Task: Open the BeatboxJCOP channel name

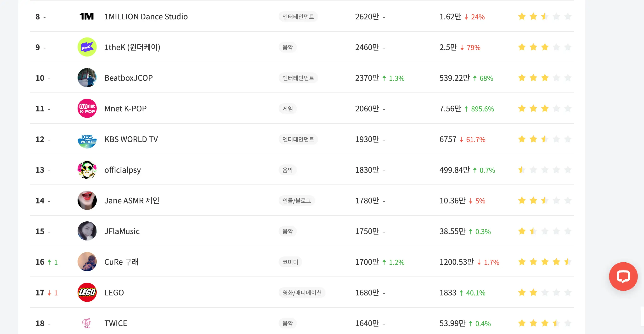Action: tap(129, 78)
